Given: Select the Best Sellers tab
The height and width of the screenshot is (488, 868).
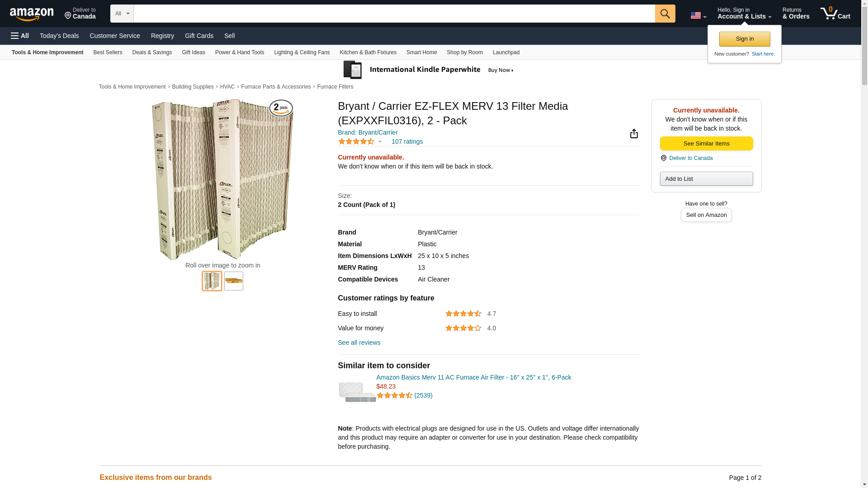Looking at the screenshot, I should (108, 52).
